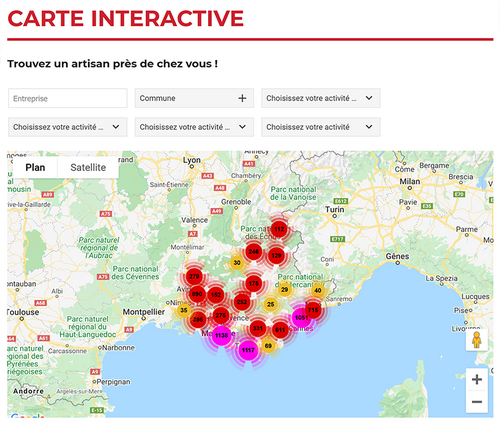Image resolution: width=500 pixels, height=426 pixels.
Task: Click 'Parc national des Cévennes' label
Action: pos(135,273)
